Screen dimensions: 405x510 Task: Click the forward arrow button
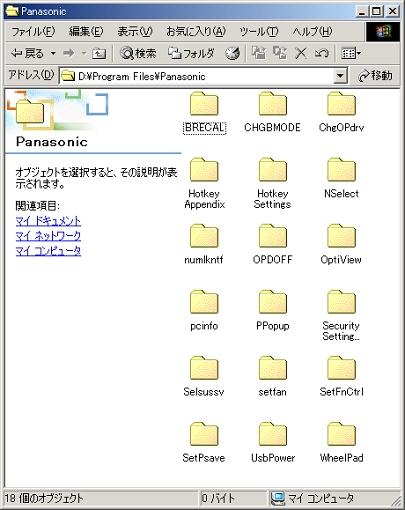pos(69,53)
